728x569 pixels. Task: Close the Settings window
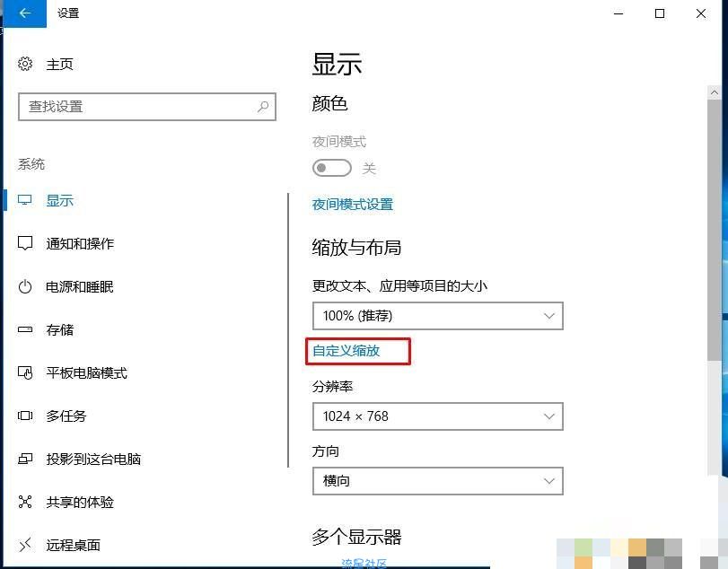(701, 13)
